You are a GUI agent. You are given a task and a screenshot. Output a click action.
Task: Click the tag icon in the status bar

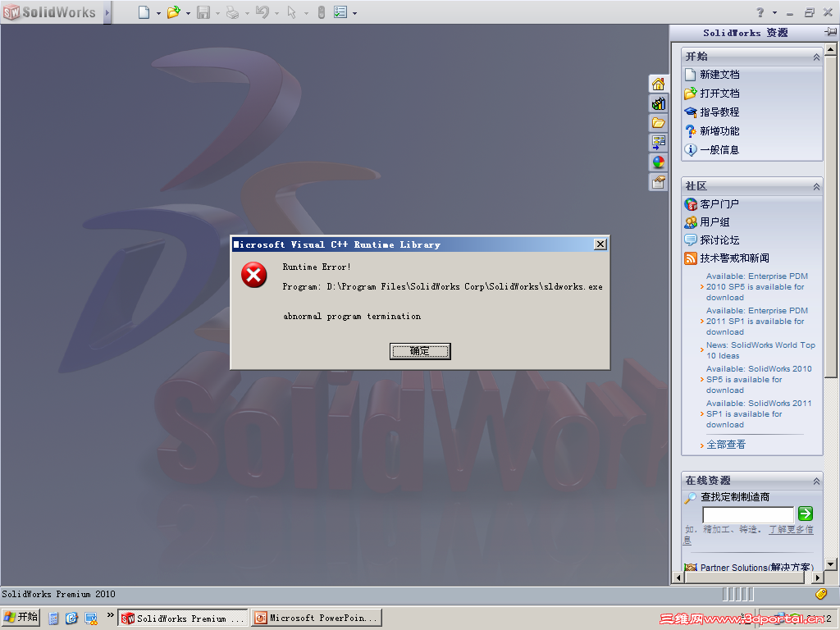[x=820, y=594]
